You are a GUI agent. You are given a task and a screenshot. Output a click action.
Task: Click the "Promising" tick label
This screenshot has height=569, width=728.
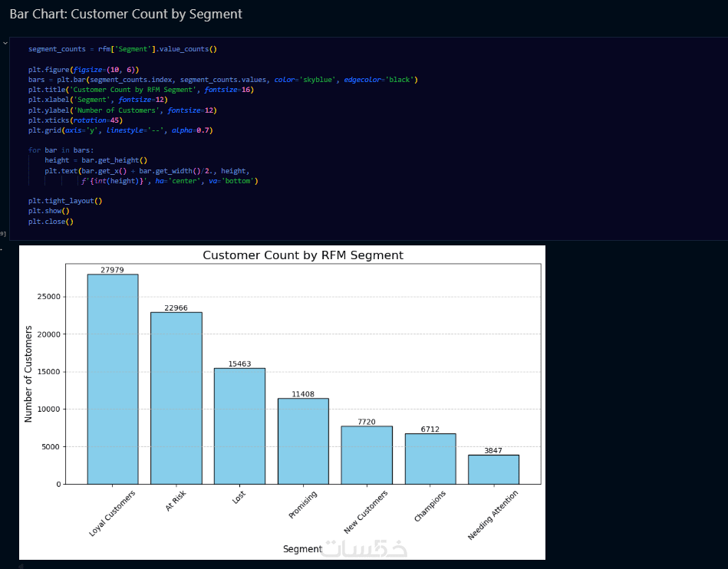click(x=303, y=505)
